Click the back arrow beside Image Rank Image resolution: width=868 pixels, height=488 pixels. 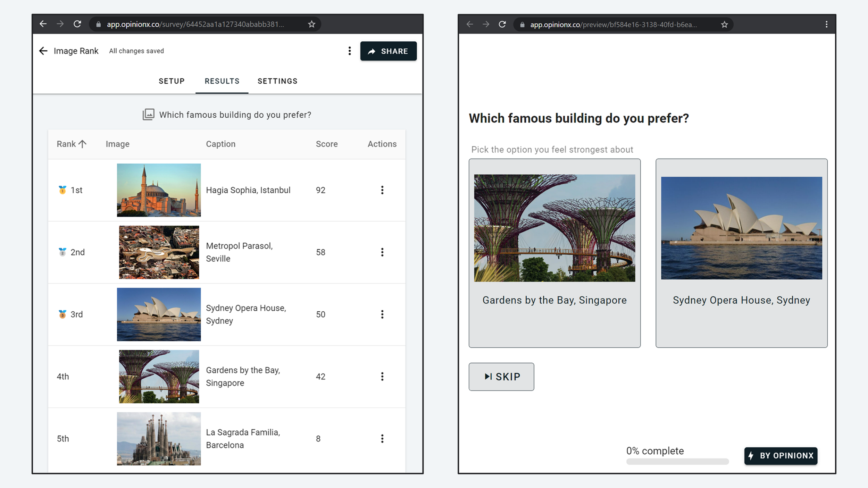(43, 51)
